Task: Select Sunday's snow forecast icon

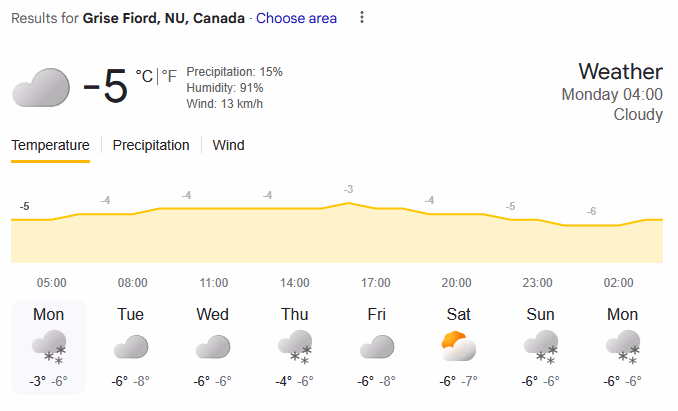Action: click(540, 347)
